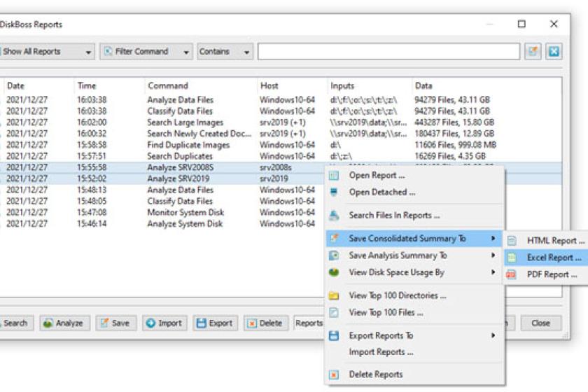Click the PDF Report icon
Image resolution: width=588 pixels, height=392 pixels.
pos(511,274)
